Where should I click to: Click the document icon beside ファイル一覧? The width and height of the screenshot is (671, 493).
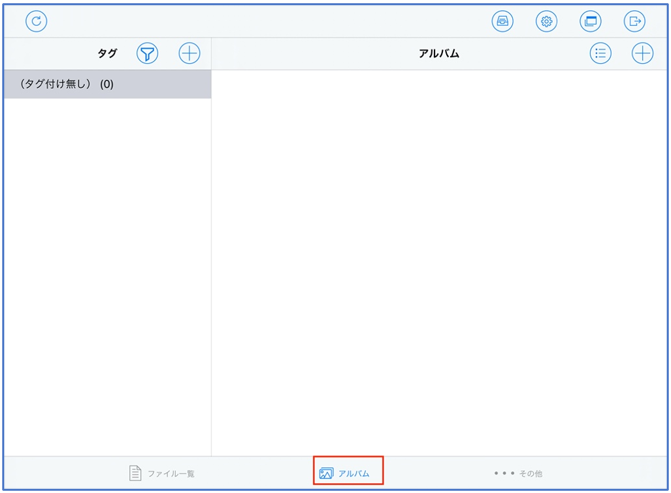[135, 473]
